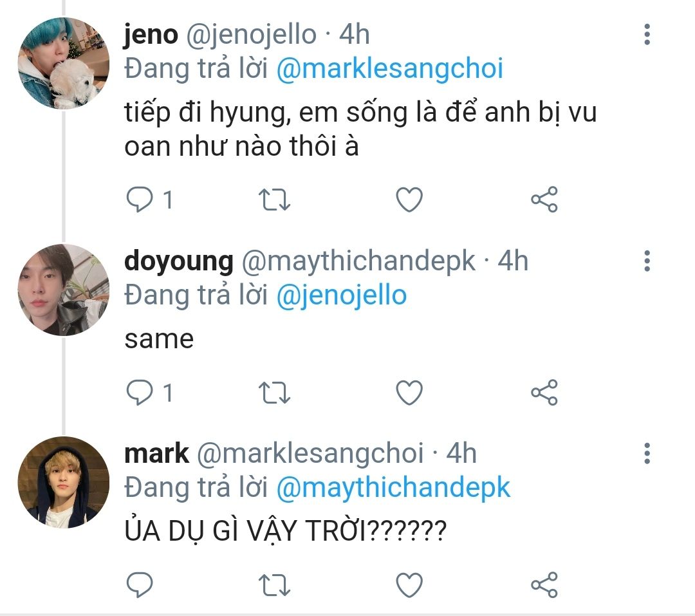695x616 pixels.
Task: Open more options on doyoung's tweet
Action: click(x=647, y=261)
